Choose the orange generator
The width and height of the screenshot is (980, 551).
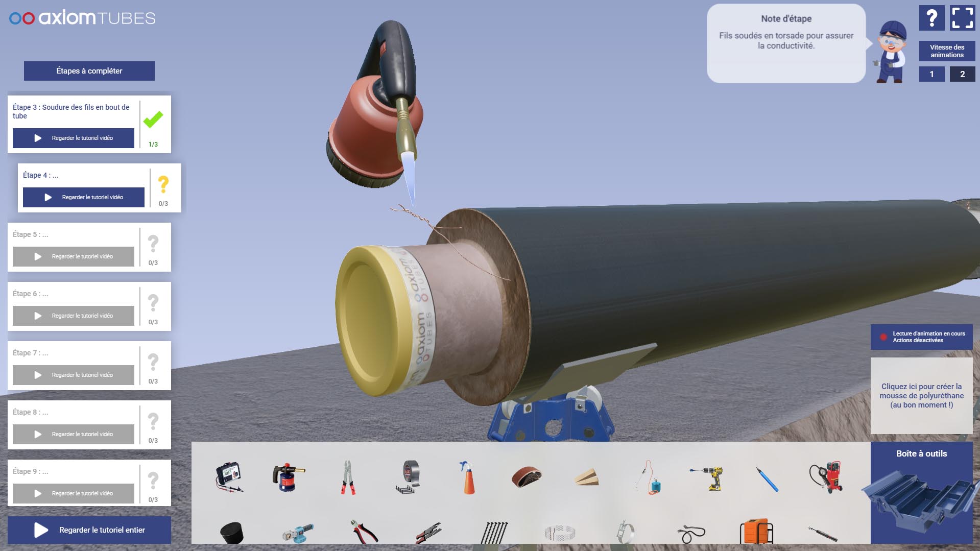tap(756, 532)
